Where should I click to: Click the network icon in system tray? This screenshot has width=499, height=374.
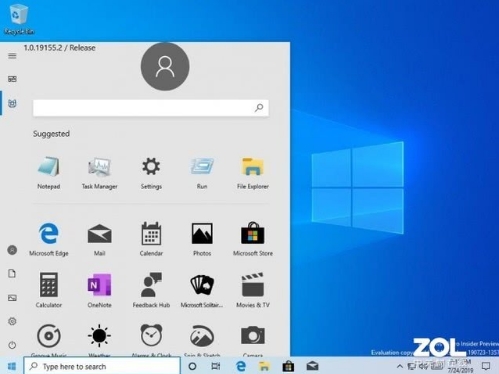pos(412,367)
